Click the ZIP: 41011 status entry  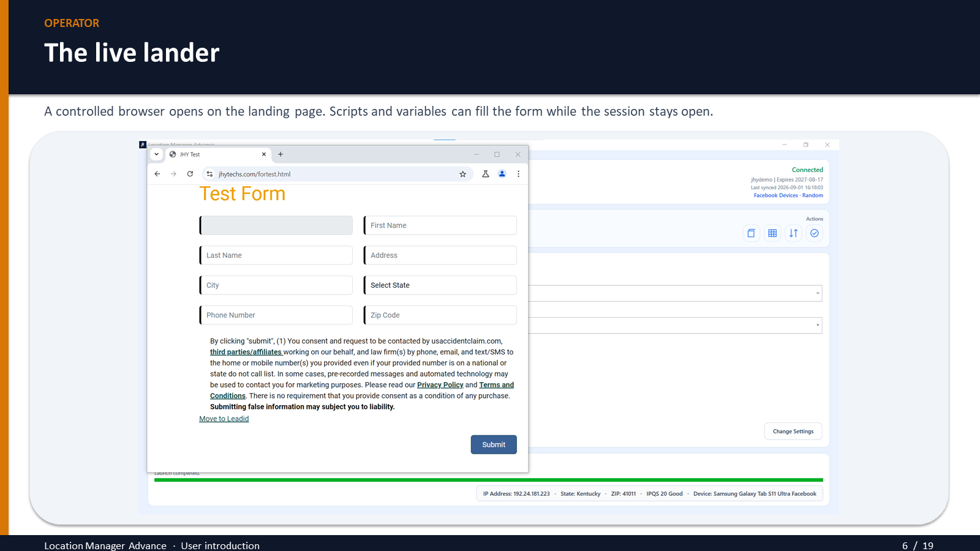coord(623,493)
